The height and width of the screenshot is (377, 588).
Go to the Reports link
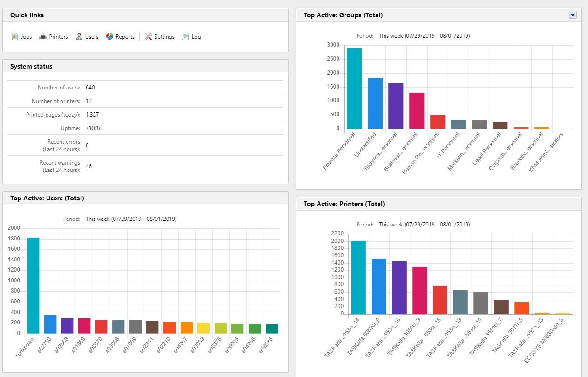tap(125, 37)
